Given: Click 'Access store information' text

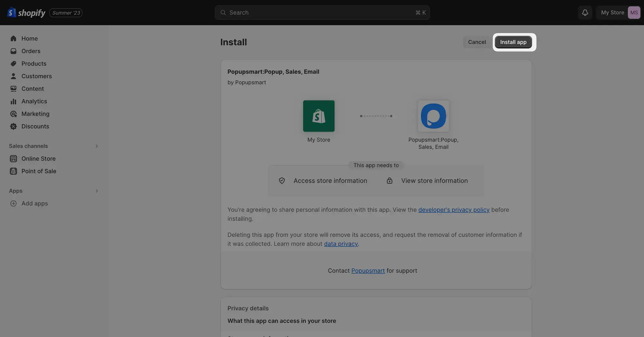Looking at the screenshot, I should [x=330, y=181].
